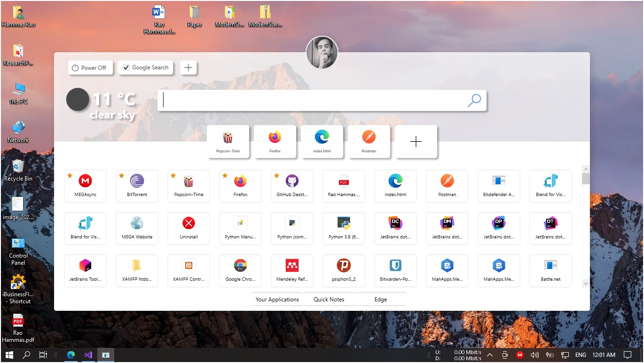The image size is (644, 363).
Task: Add a search provider with the plus button
Action: [188, 68]
